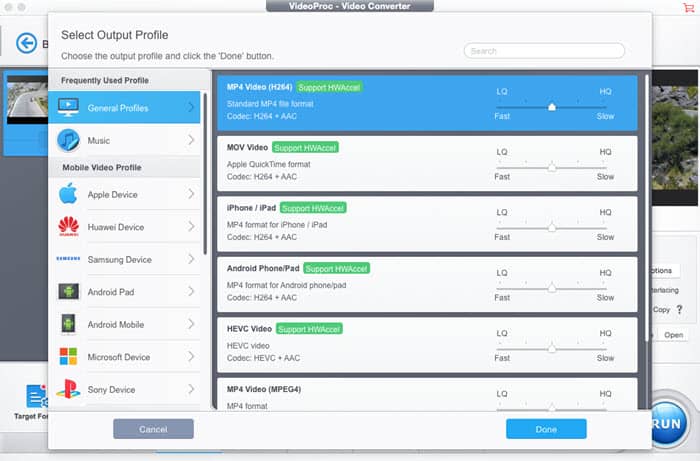Viewport: 700px width, 461px height.
Task: Open the shopping cart icon
Action: click(688, 7)
